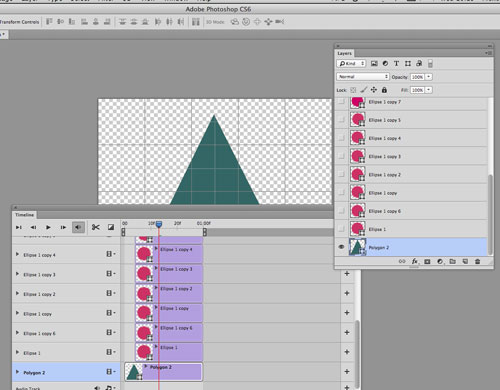Lock position with the move icon
The height and width of the screenshot is (390, 500).
[374, 90]
